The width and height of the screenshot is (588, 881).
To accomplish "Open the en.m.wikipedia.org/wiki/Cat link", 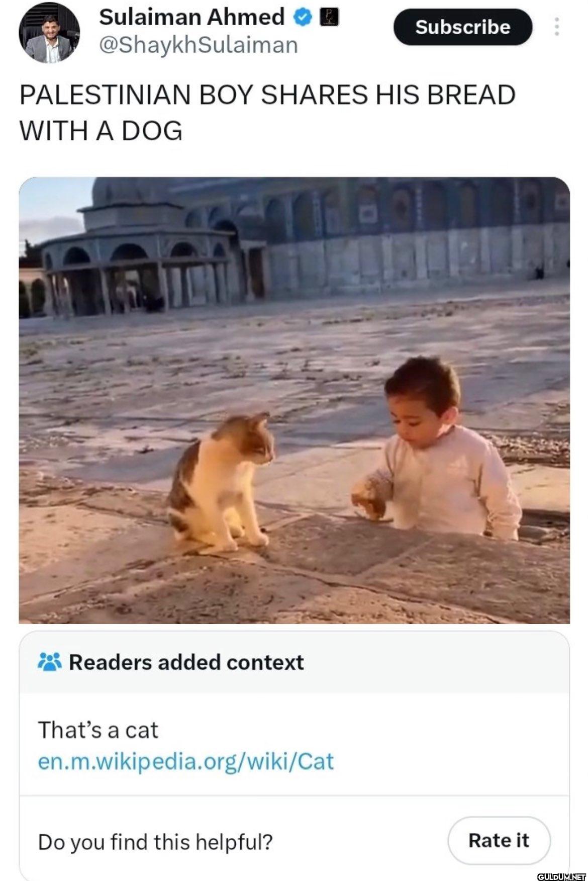I will tap(185, 761).
